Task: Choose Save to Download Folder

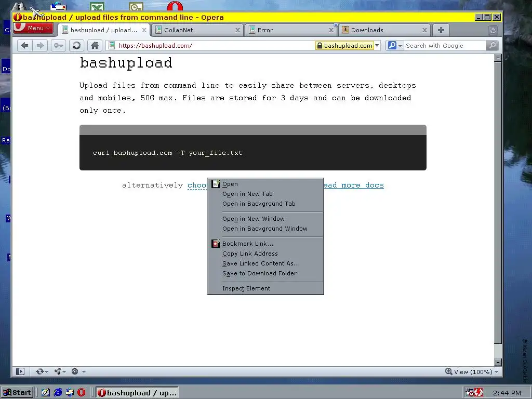Action: click(265, 273)
